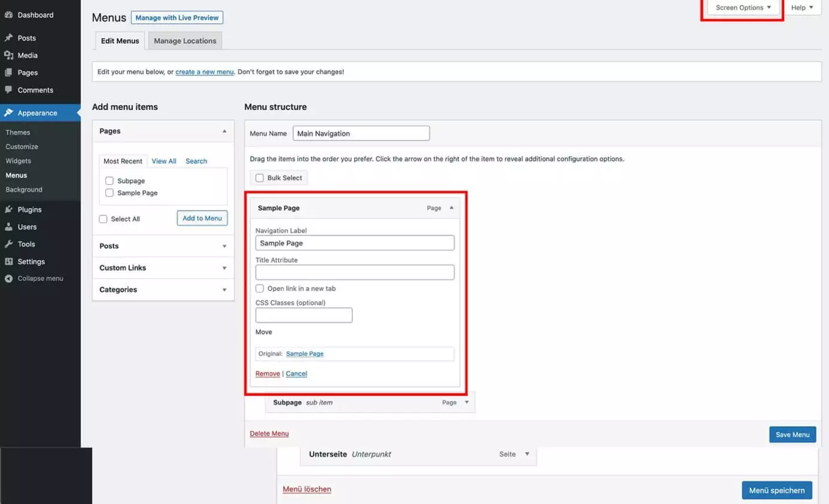Click the Pages icon in sidebar

coord(8,72)
